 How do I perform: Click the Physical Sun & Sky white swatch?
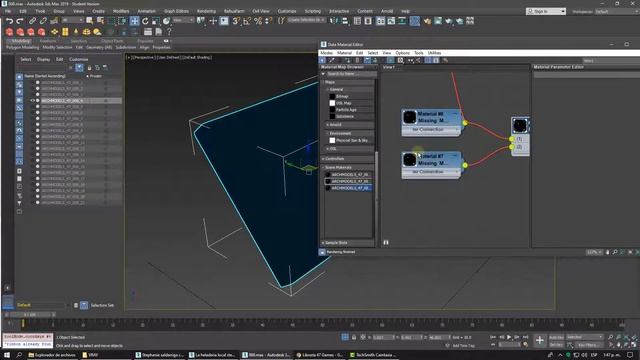(332, 140)
